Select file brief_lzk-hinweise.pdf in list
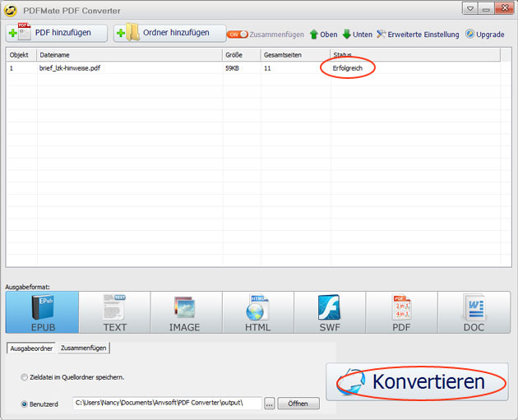This screenshot has height=420, width=518. [x=70, y=68]
